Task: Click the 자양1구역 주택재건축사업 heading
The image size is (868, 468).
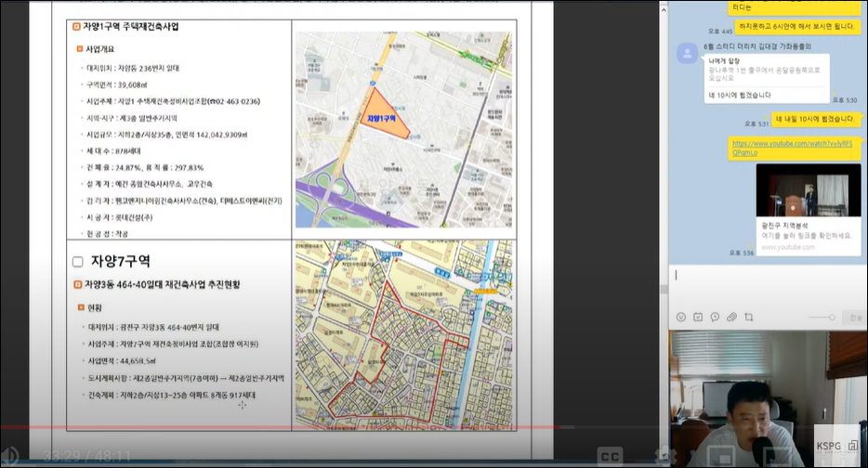Action: tap(131, 27)
